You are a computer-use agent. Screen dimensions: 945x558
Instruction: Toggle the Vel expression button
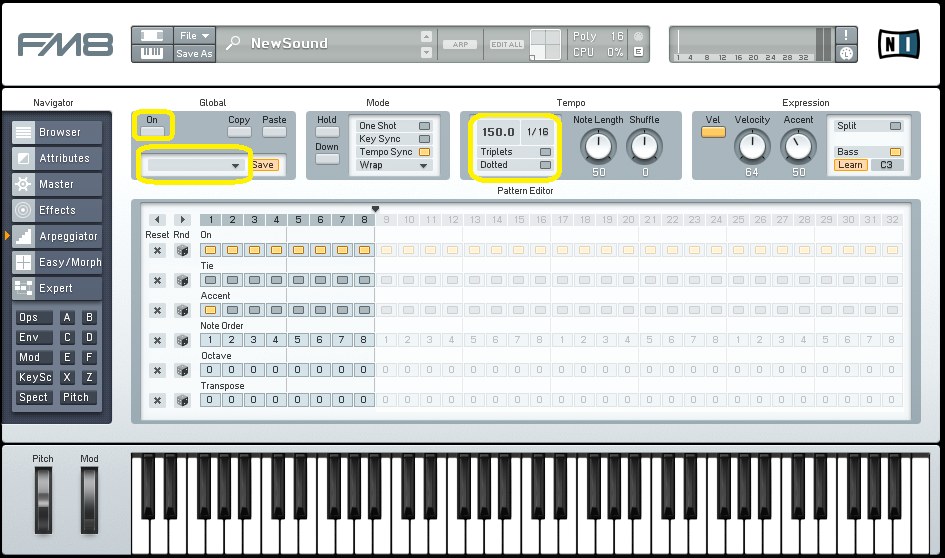tap(713, 132)
